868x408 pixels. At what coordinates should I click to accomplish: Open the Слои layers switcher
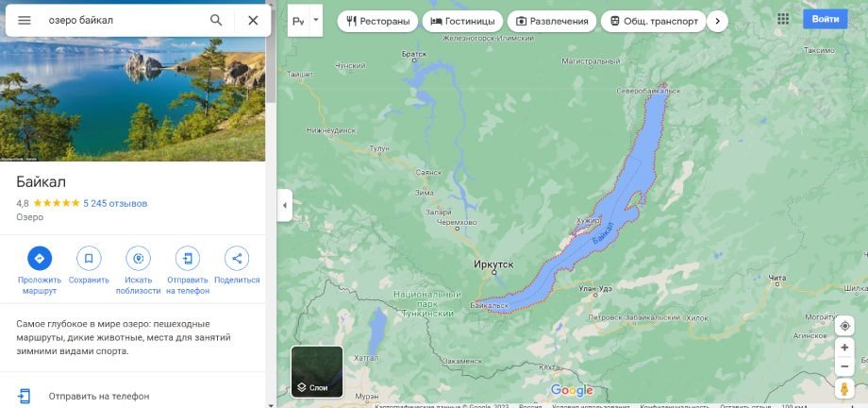[x=317, y=372]
